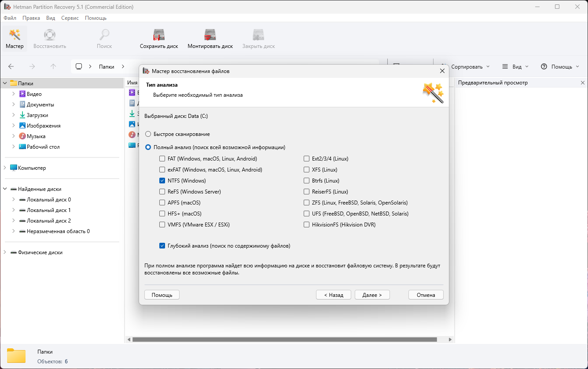Image resolution: width=588 pixels, height=369 pixels.
Task: Go up one level arrow
Action: coord(53,66)
